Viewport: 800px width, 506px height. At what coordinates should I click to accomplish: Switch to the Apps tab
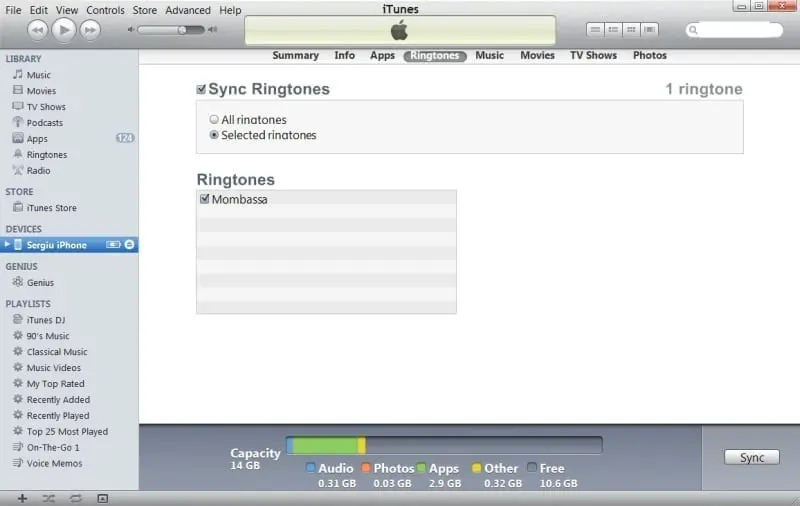383,56
